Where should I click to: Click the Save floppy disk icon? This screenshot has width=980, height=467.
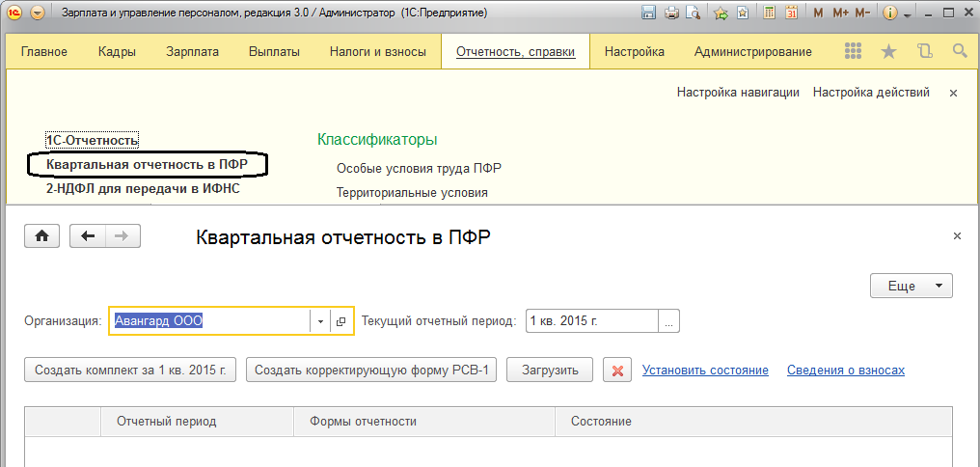[649, 13]
